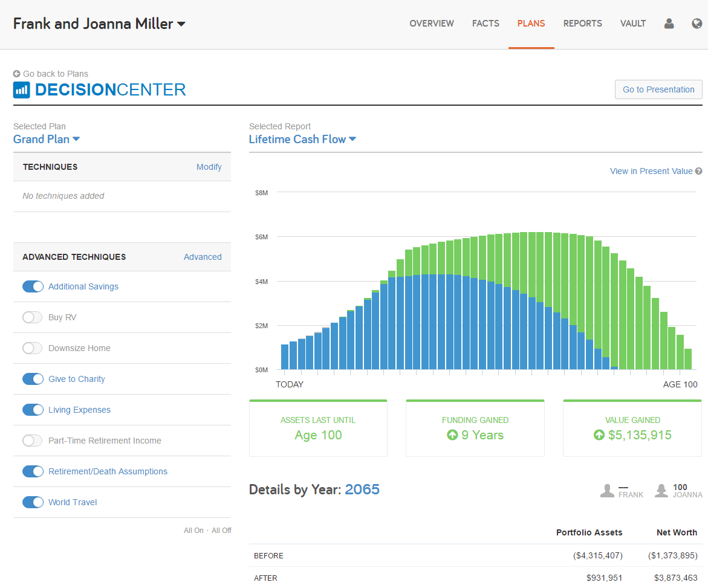Enable the Buy RV technique
The height and width of the screenshot is (588, 708).
point(33,317)
